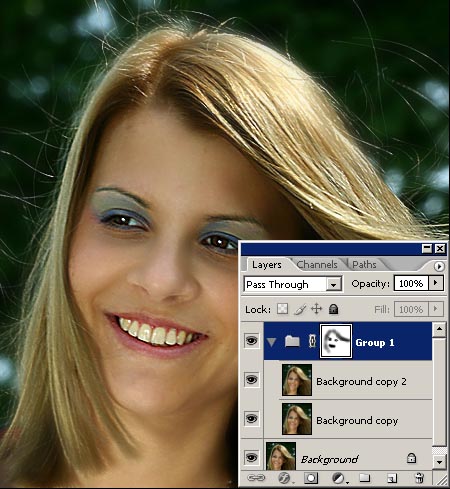450x489 pixels.
Task: Switch to the Layers tab
Action: 267,265
